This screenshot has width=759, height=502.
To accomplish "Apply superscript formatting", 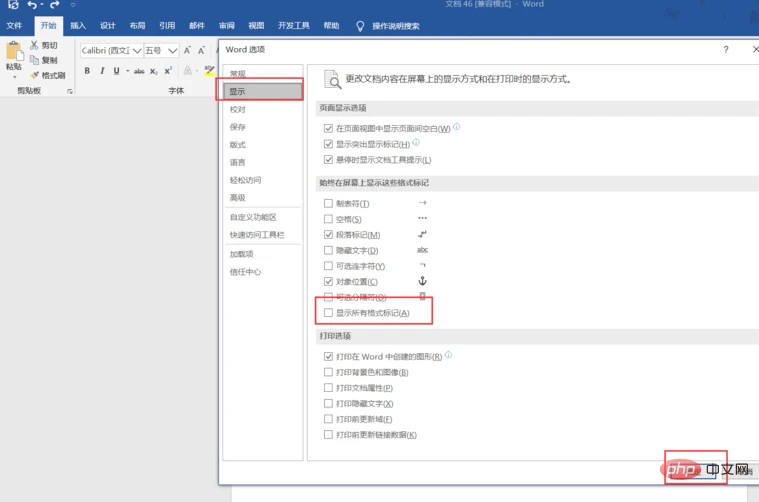I will coord(168,71).
